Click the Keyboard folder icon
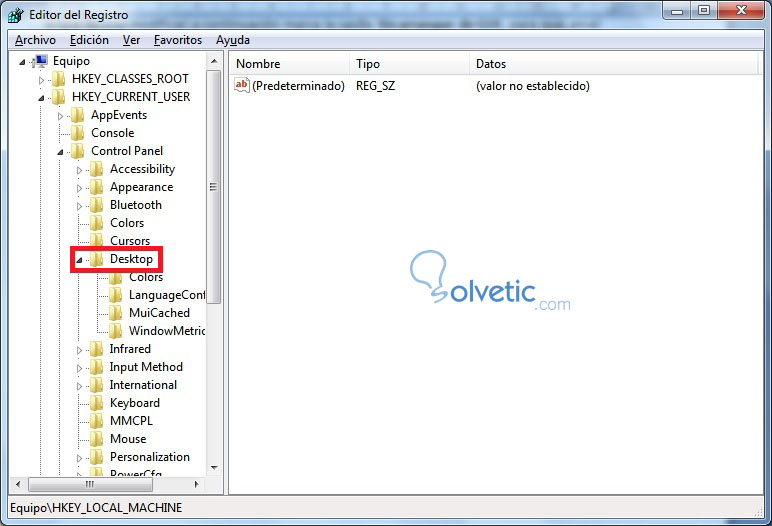The image size is (772, 526). (96, 403)
